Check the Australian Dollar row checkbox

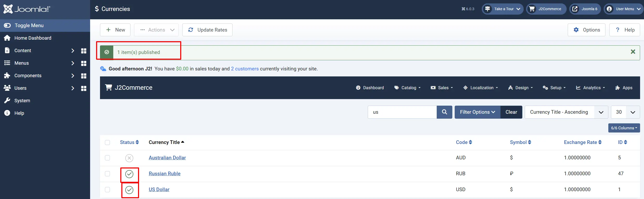tap(107, 158)
